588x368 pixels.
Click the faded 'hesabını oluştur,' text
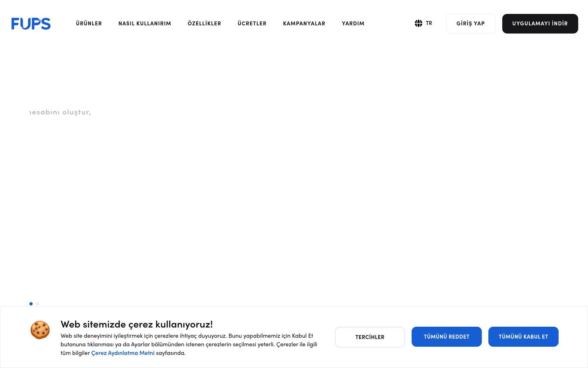(x=60, y=112)
